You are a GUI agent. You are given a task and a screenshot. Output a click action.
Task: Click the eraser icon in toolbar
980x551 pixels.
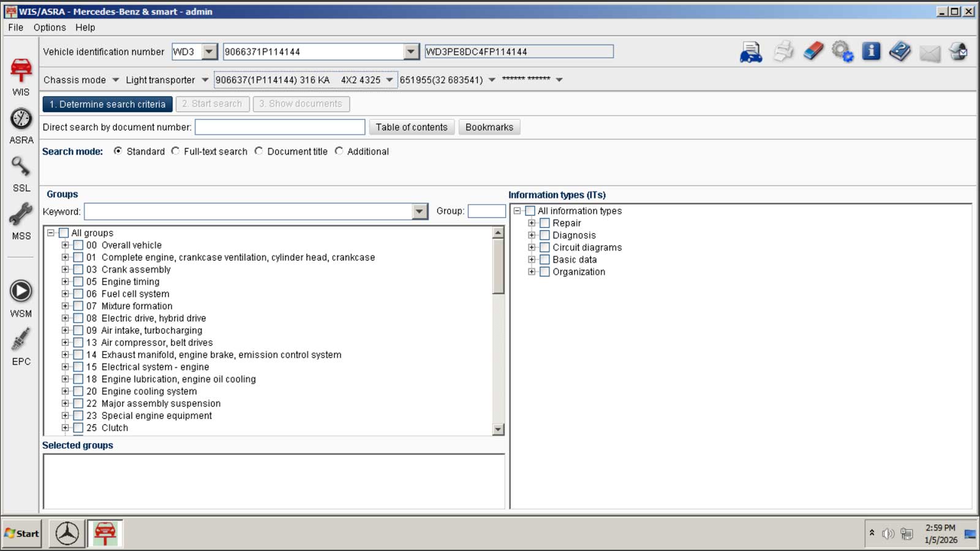tap(813, 52)
